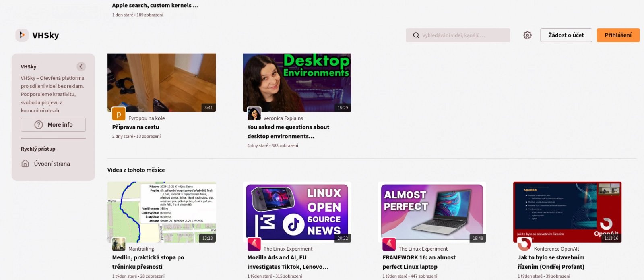
Task: Open 'Apple search, custom kernels' video title
Action: pyautogui.click(x=155, y=6)
